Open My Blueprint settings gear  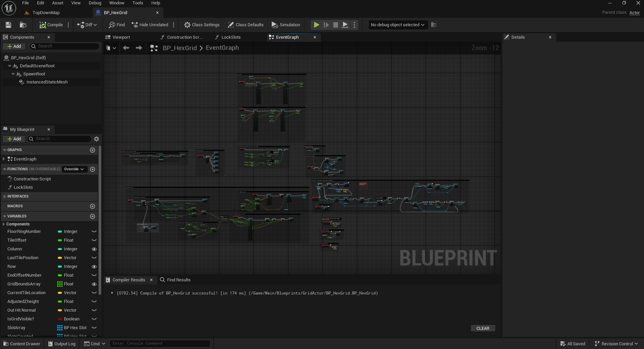click(x=97, y=139)
